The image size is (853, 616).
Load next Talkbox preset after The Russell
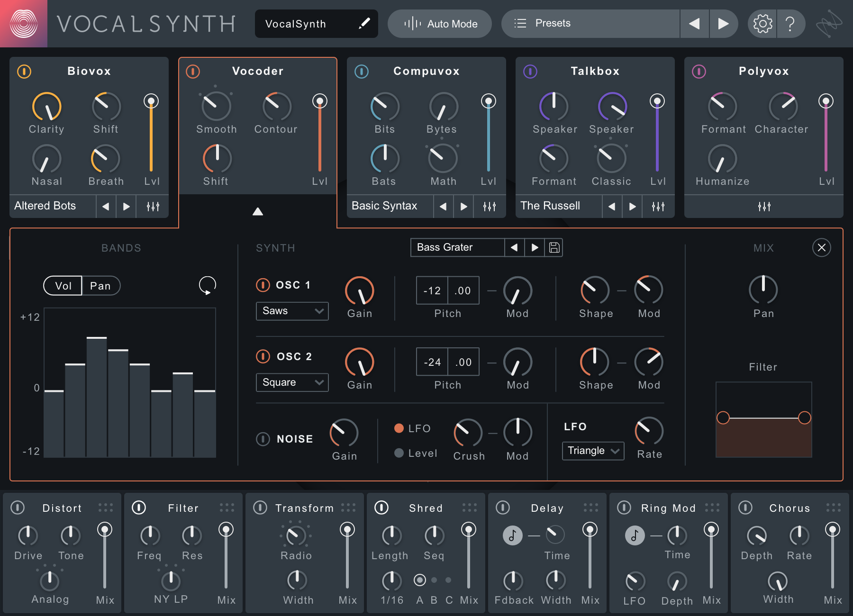pos(632,206)
